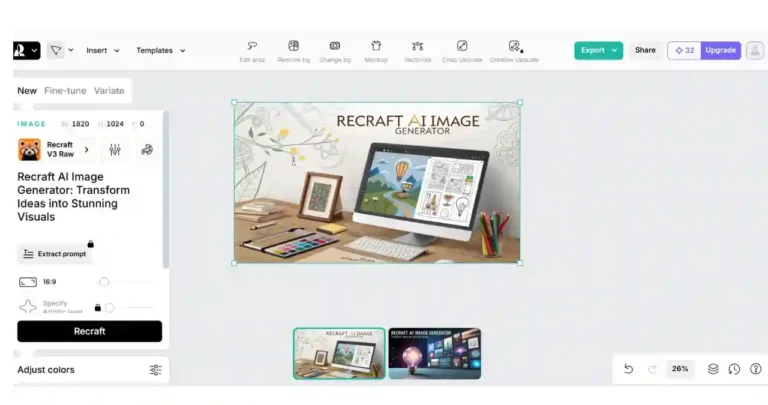Click the image height field 1024
768x405 pixels.
111,124
